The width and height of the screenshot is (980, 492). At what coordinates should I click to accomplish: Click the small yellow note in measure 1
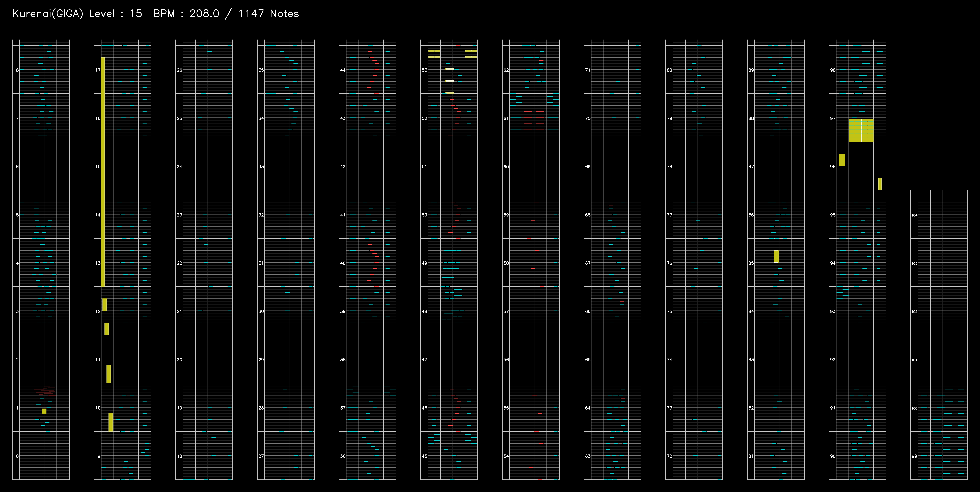pyautogui.click(x=44, y=411)
